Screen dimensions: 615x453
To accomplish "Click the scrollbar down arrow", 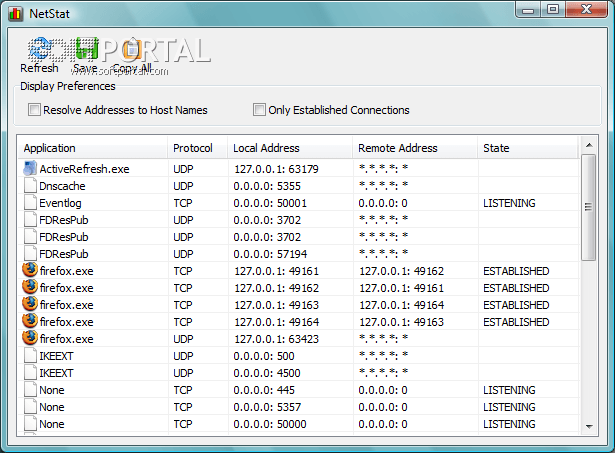I will [x=589, y=426].
